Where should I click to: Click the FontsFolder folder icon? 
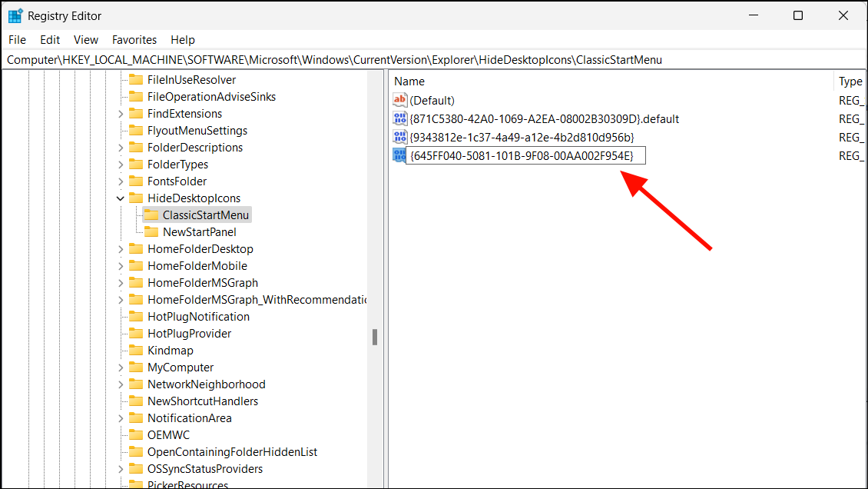pos(136,181)
